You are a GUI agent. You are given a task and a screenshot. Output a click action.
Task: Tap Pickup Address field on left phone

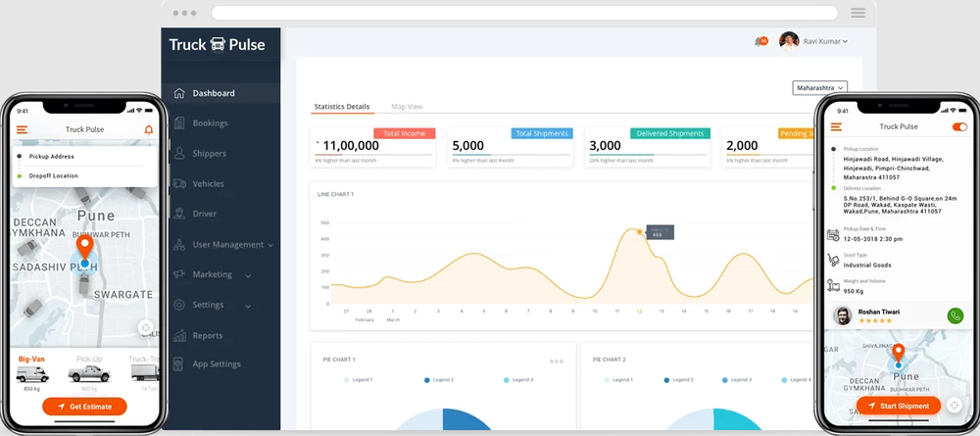(84, 156)
